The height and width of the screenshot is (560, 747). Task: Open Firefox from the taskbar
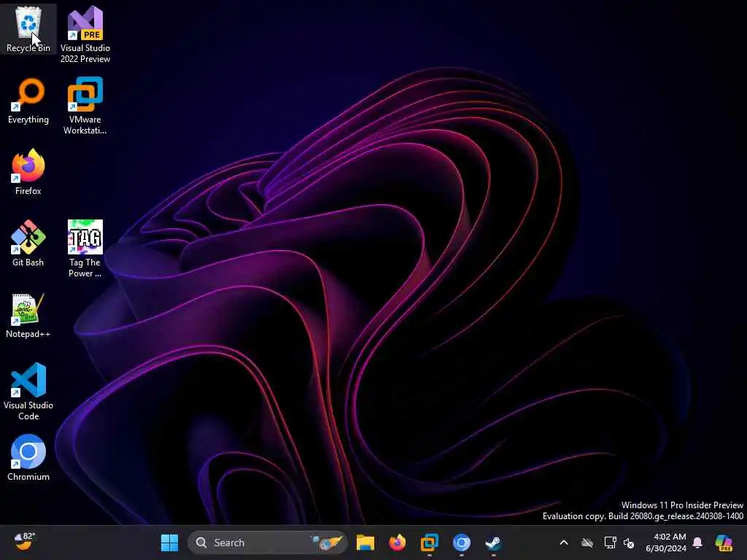click(x=398, y=542)
